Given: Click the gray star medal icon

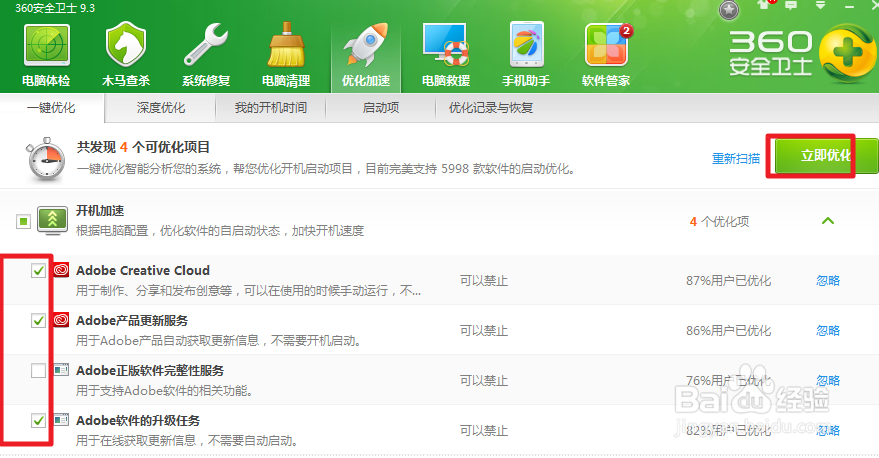Looking at the screenshot, I should [x=729, y=10].
